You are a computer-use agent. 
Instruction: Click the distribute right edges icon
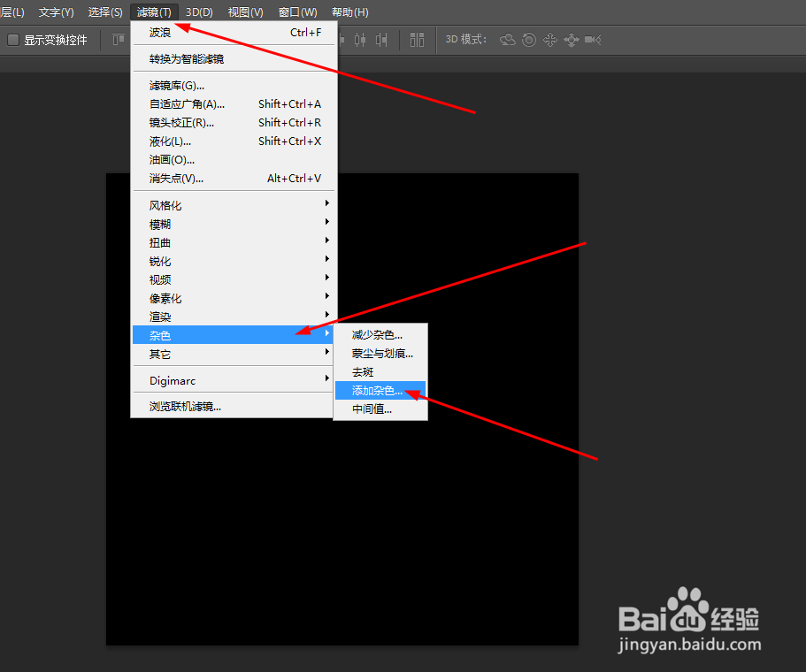(381, 40)
